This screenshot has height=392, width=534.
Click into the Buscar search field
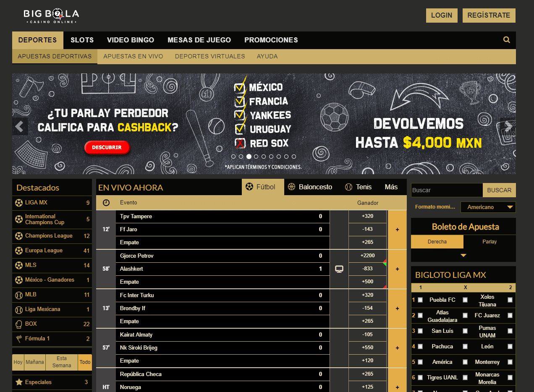[x=446, y=190]
